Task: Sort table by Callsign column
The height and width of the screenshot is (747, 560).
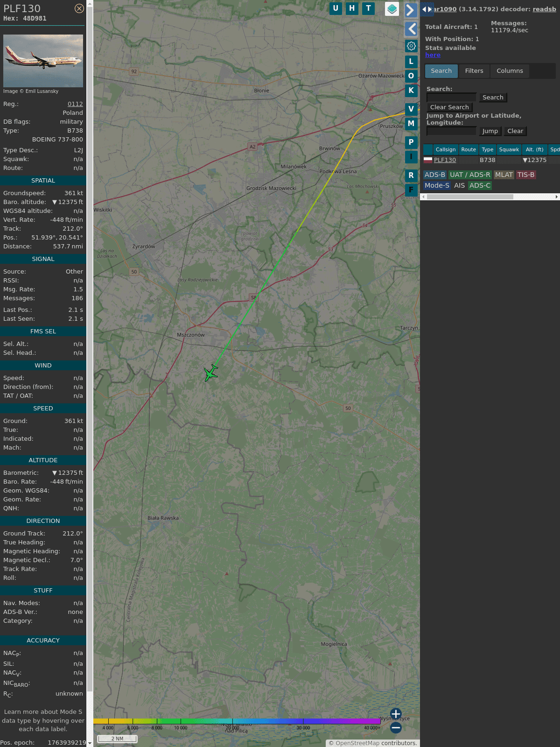Action: pyautogui.click(x=446, y=149)
